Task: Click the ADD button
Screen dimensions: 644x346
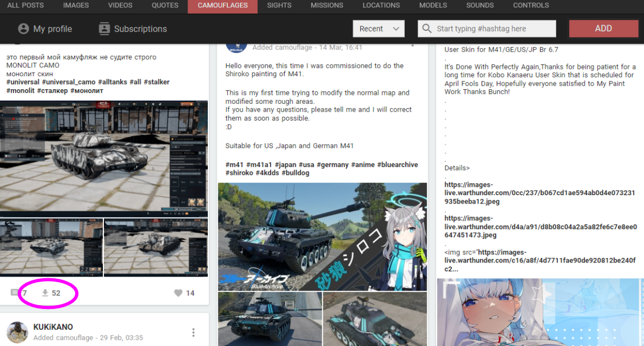Action: pyautogui.click(x=603, y=29)
